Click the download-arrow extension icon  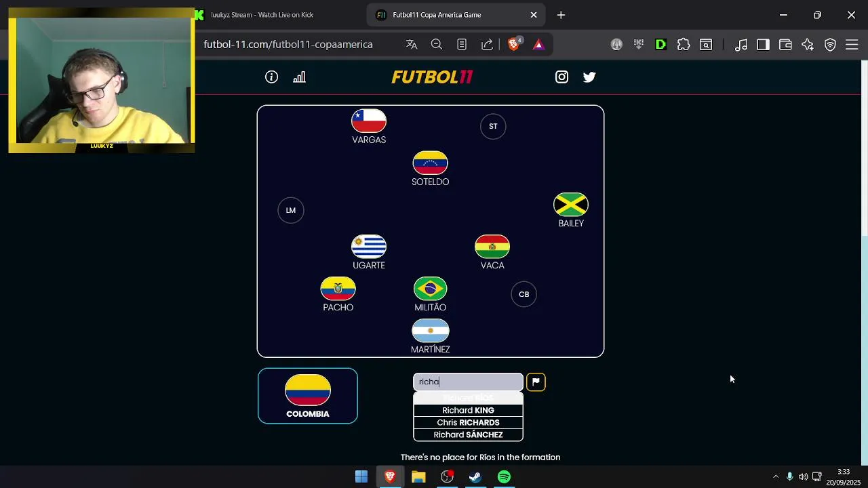tap(638, 44)
